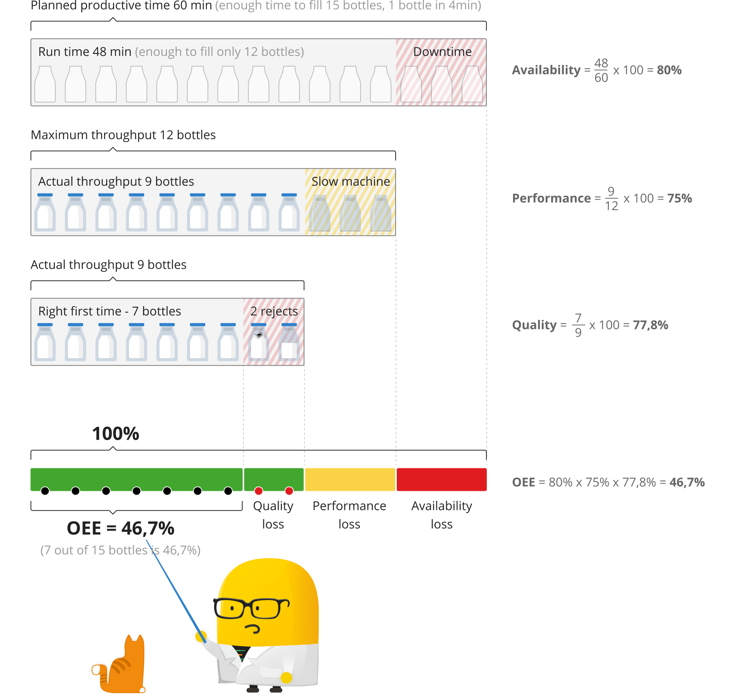Click the first black dot on green bar
This screenshot has width=734, height=700.
coord(45,491)
